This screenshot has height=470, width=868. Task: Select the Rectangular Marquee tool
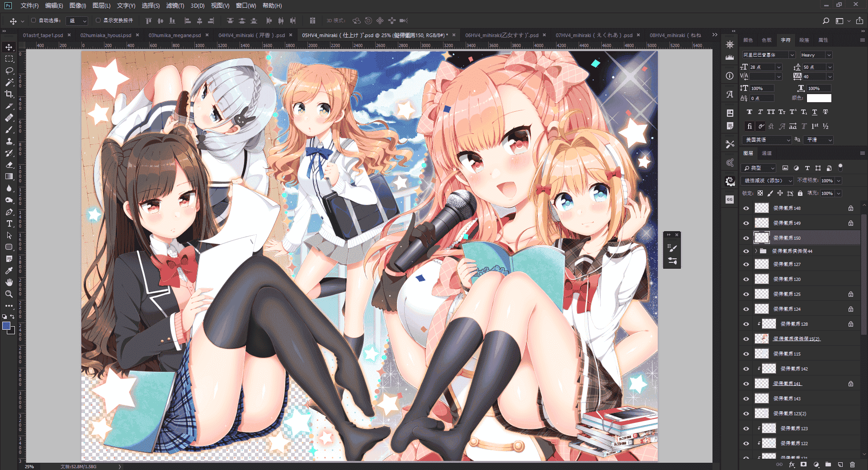tap(9, 59)
